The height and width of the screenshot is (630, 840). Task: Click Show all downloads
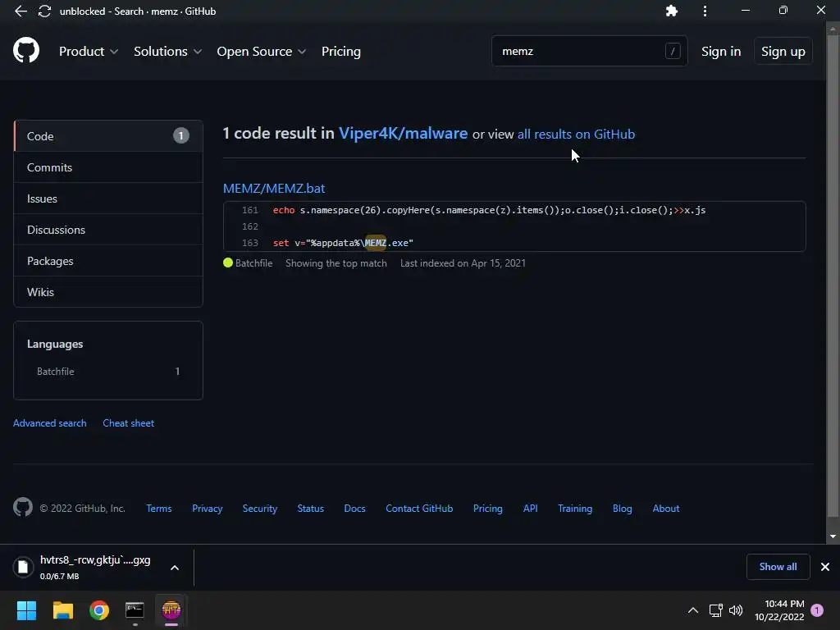point(778,567)
